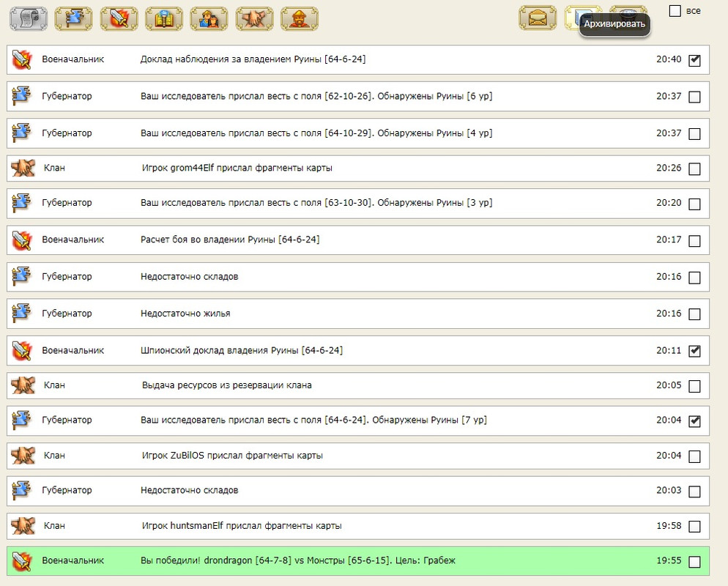Click flag icon of field [64-10-29] message

(x=21, y=133)
